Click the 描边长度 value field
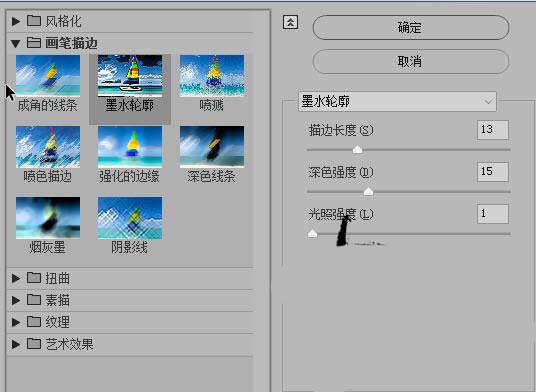This screenshot has width=536, height=392. pos(493,130)
